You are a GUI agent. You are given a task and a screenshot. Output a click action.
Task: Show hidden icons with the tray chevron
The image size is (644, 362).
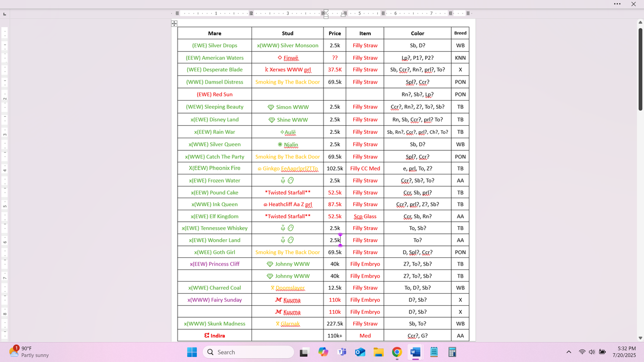click(569, 352)
